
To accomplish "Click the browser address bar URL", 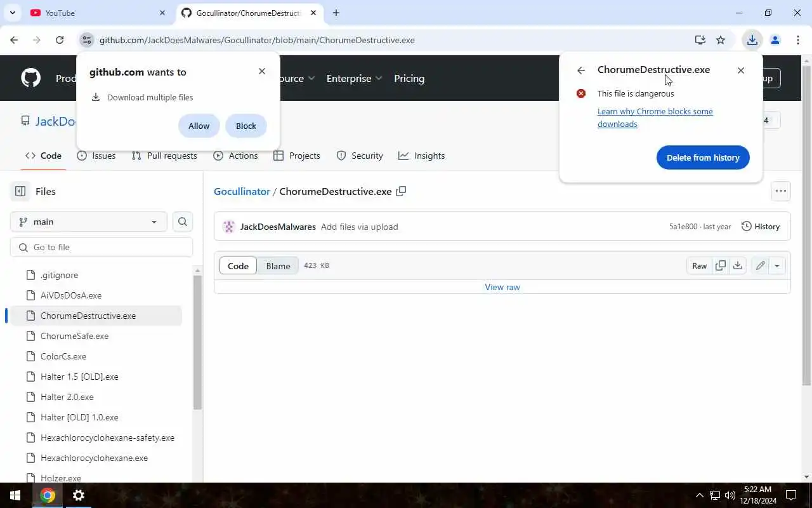I will click(x=257, y=40).
